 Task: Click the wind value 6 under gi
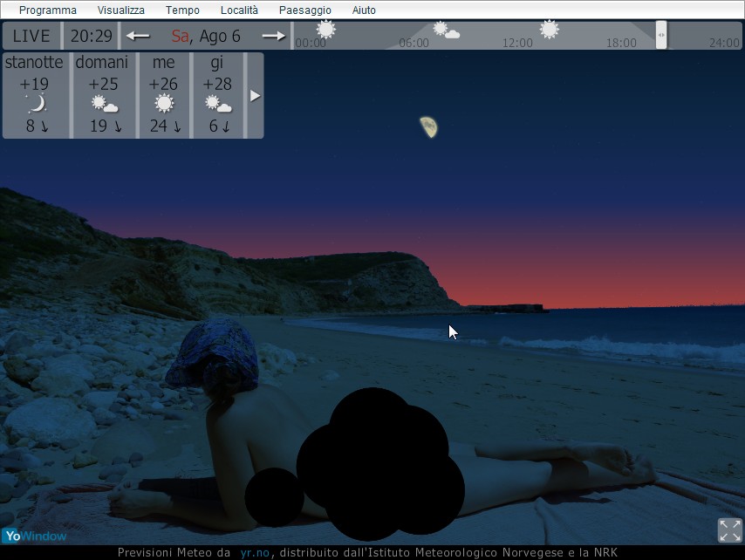point(214,126)
